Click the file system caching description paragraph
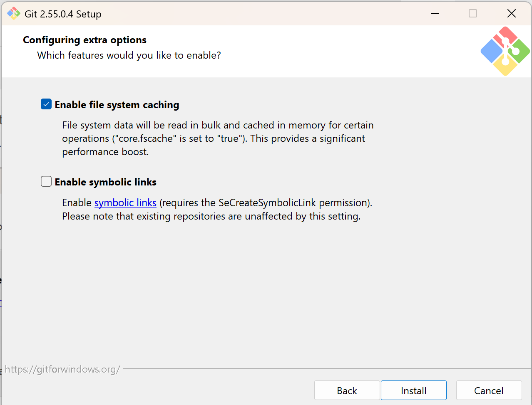Image resolution: width=532 pixels, height=405 pixels. (218, 138)
